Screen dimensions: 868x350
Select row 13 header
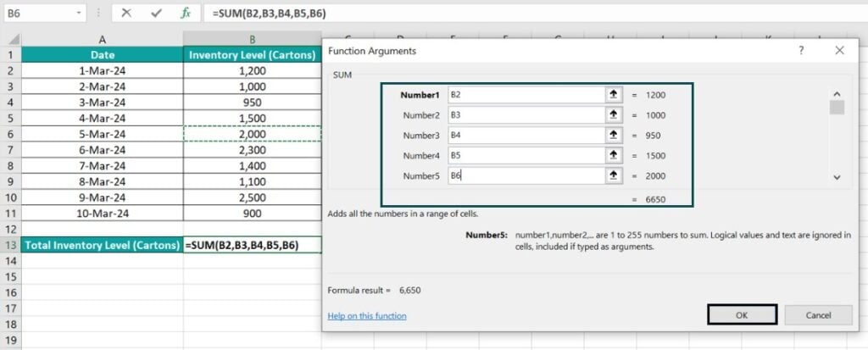pyautogui.click(x=12, y=245)
